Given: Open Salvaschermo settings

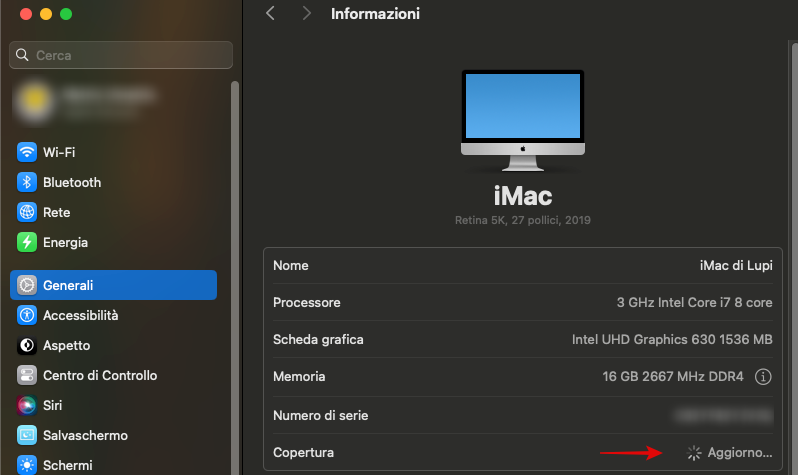Looking at the screenshot, I should [113, 435].
